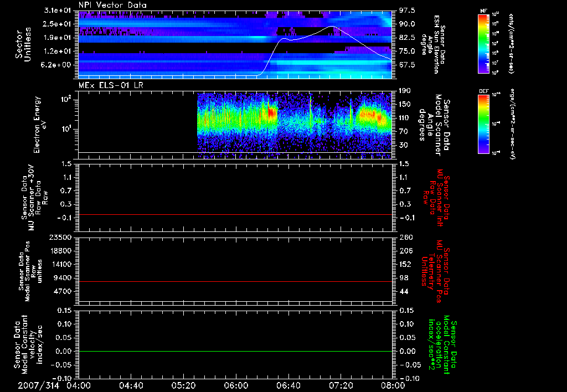Select the "NPI Vector Data" panel title
The width and height of the screenshot is (567, 392).
coord(112,5)
